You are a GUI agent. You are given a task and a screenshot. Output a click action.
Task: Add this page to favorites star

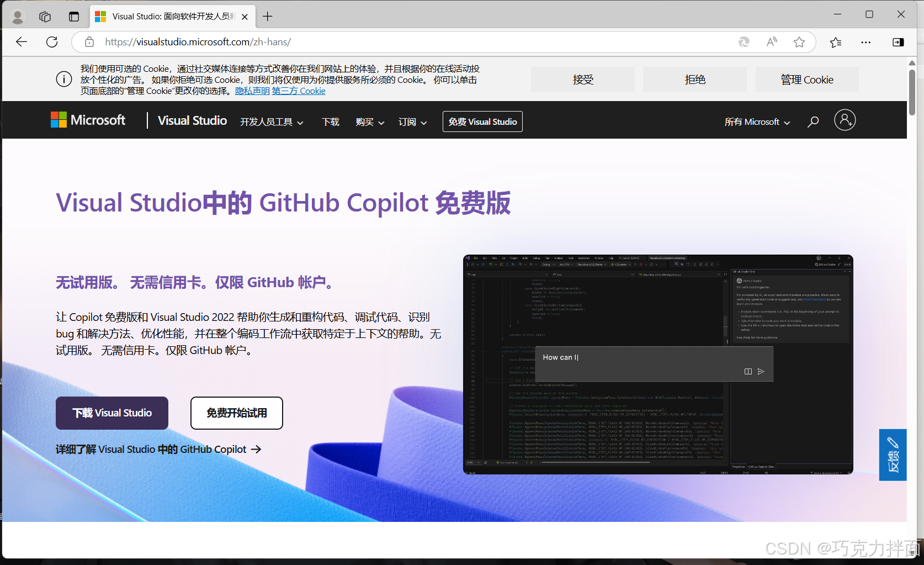pos(799,42)
